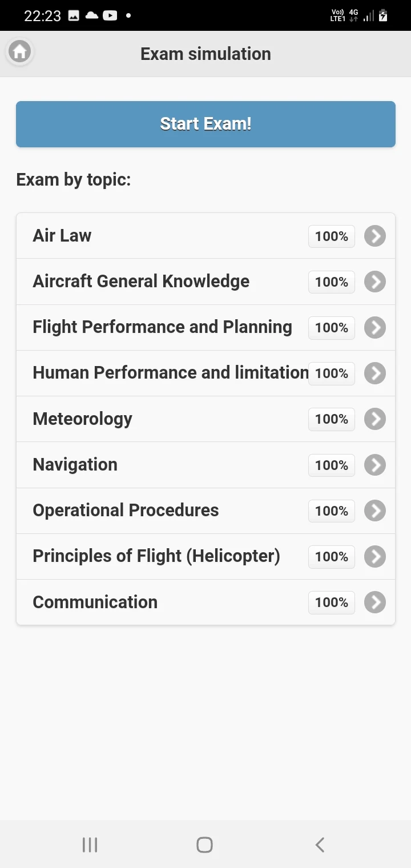Tap the Android home navigation button
The width and height of the screenshot is (411, 868).
(204, 845)
